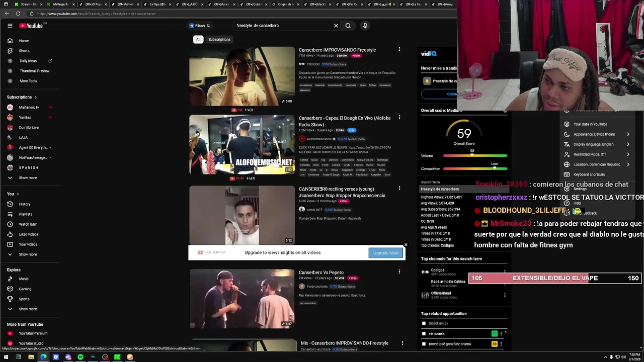Open vidIQ Thumbnail Preview tool
The height and width of the screenshot is (362, 644).
pos(34,71)
